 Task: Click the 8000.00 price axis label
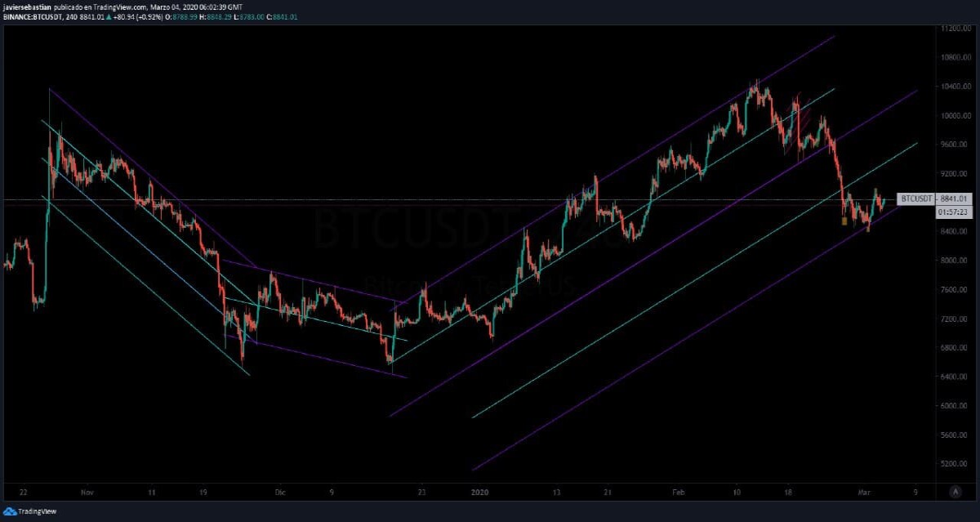pyautogui.click(x=954, y=261)
